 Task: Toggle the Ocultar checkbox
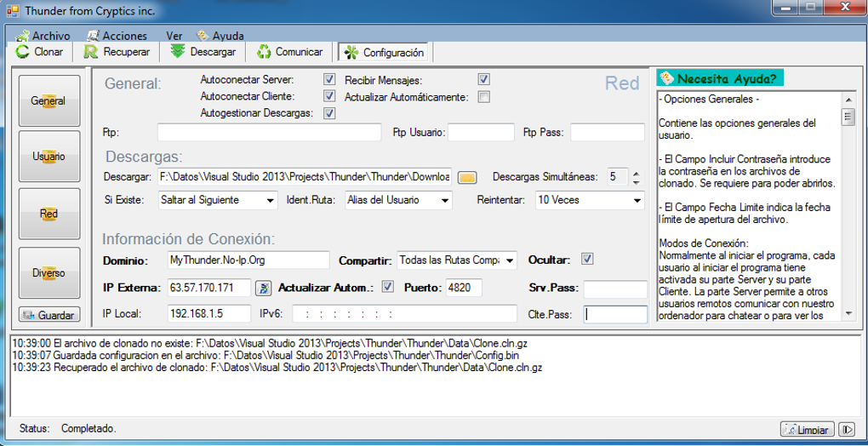587,259
